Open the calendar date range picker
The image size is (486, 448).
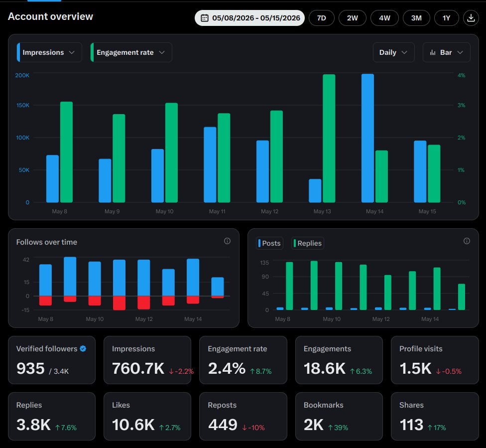click(249, 18)
